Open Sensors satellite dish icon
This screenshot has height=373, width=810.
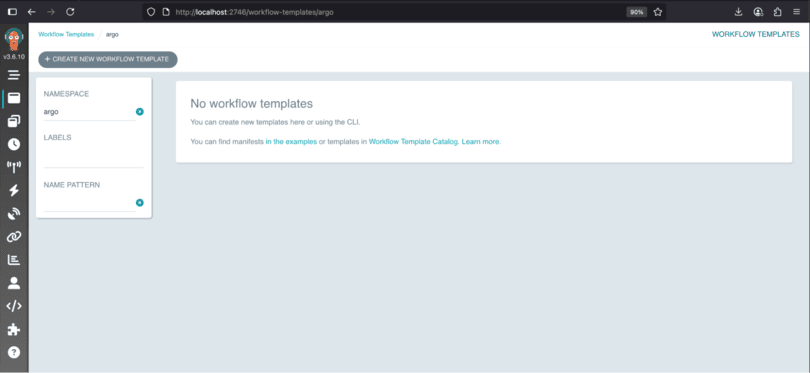click(14, 213)
